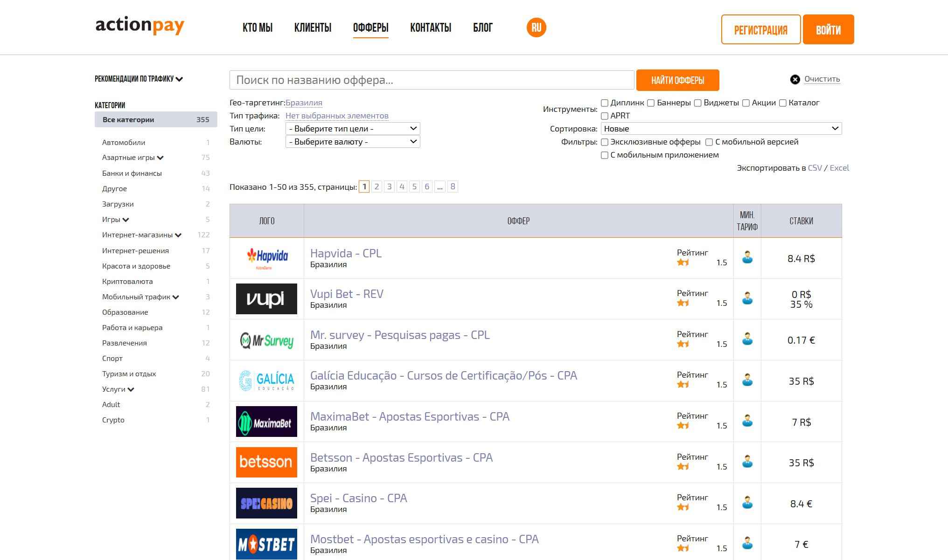Open the ОФФЕРЫ menu item

(x=371, y=28)
